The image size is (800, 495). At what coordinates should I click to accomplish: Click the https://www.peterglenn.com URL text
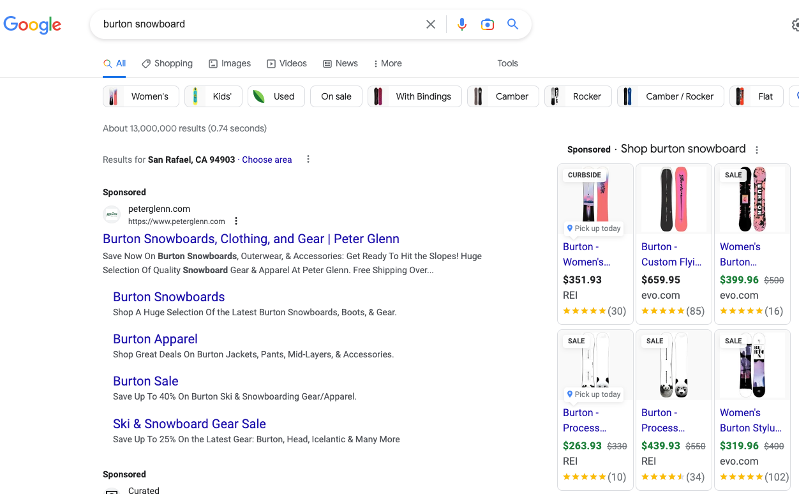177,221
